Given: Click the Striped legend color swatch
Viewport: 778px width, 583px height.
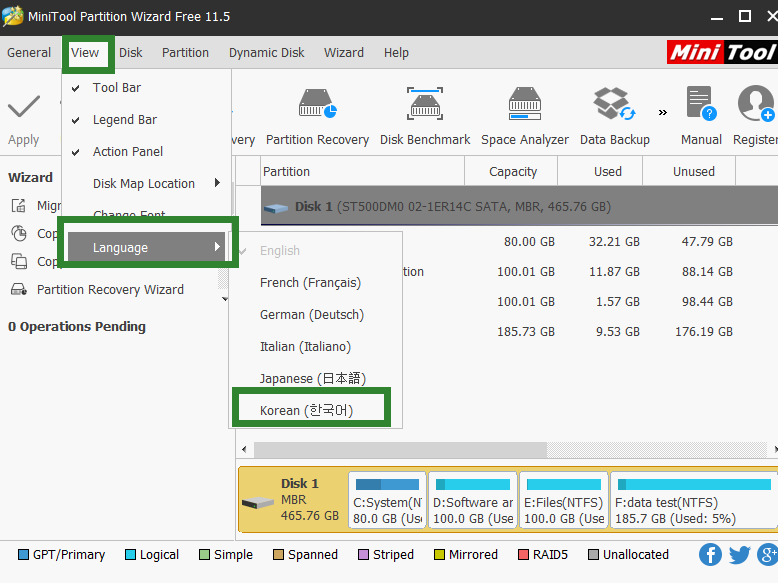Looking at the screenshot, I should point(363,554).
